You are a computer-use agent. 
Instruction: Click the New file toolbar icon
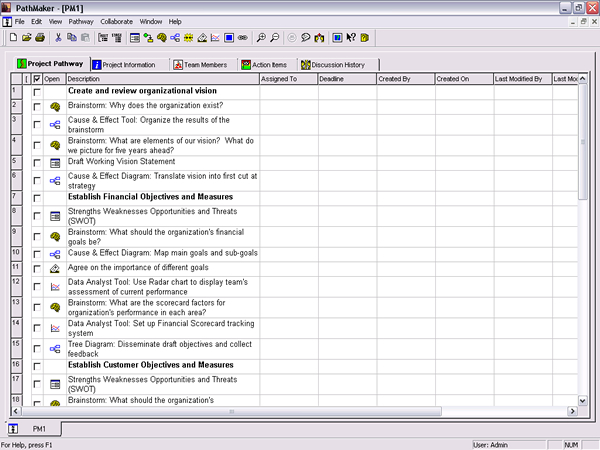click(12, 37)
